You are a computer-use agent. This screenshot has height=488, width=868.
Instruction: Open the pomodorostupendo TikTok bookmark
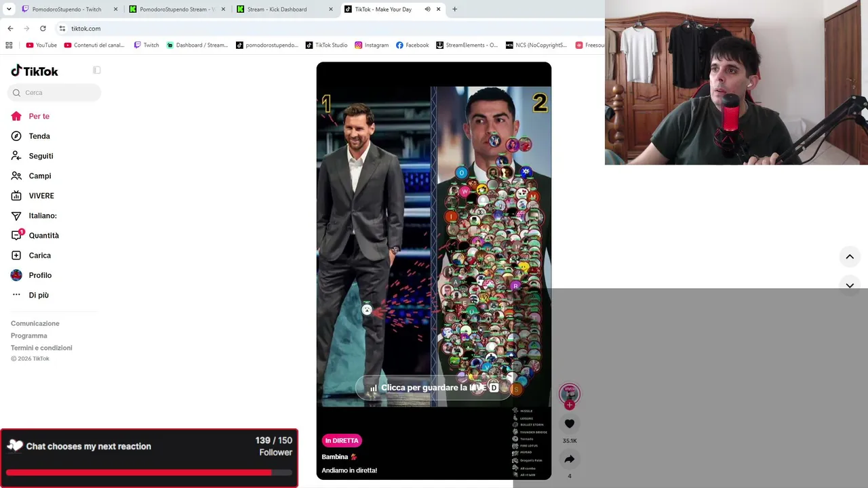coord(267,45)
